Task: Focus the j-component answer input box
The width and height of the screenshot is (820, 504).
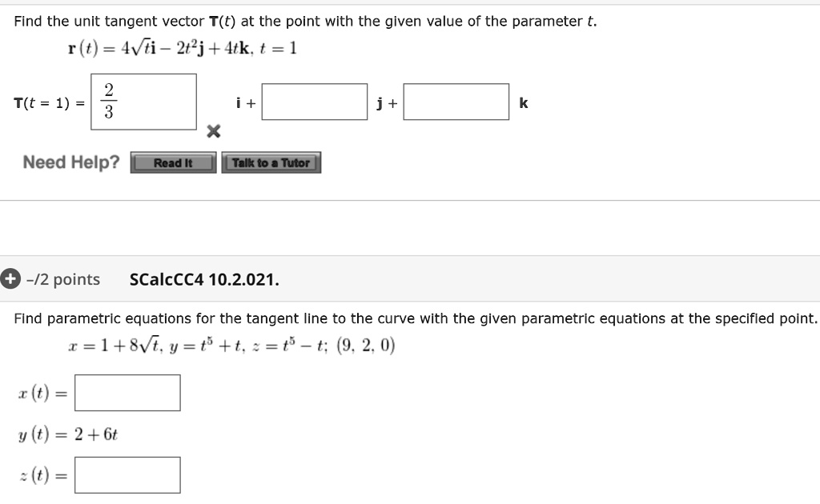Action: click(314, 102)
